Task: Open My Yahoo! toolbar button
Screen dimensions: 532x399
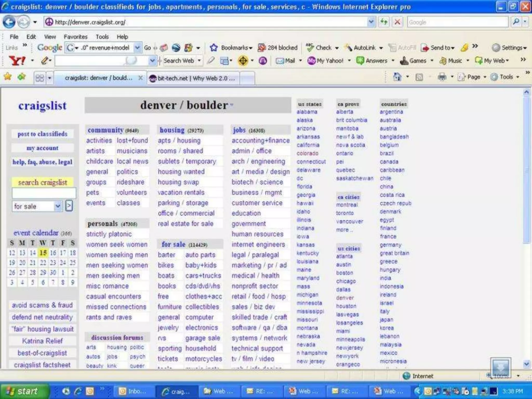Action: point(325,61)
